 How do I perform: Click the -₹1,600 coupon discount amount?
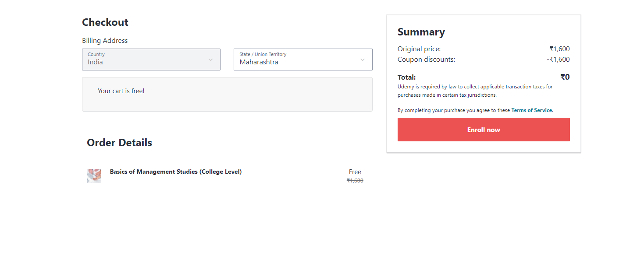558,60
